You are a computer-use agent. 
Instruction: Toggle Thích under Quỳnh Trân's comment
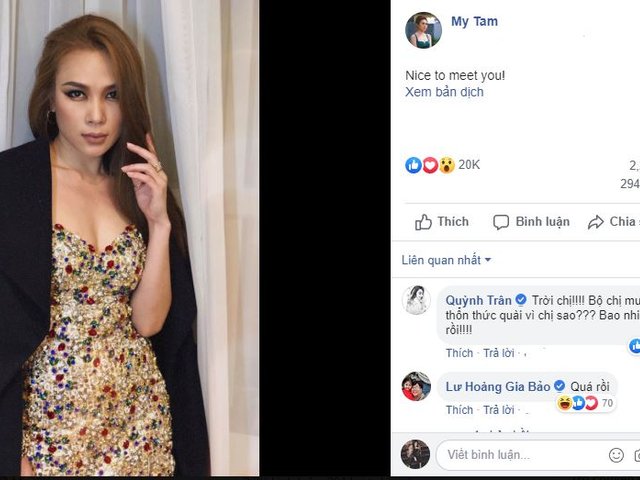pos(459,353)
